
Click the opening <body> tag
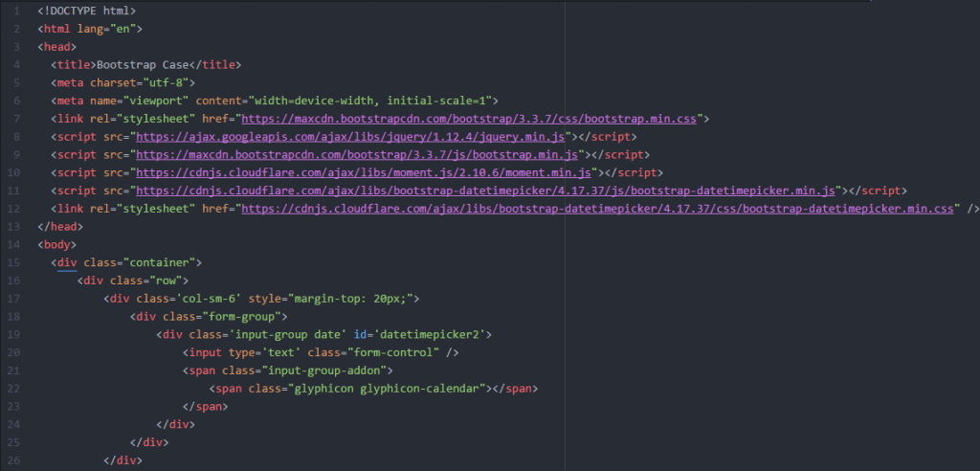[56, 244]
